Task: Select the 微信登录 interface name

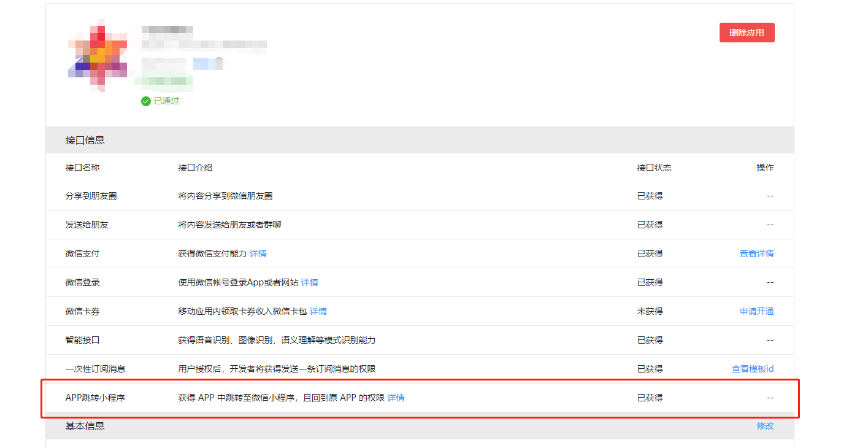Action: point(83,282)
